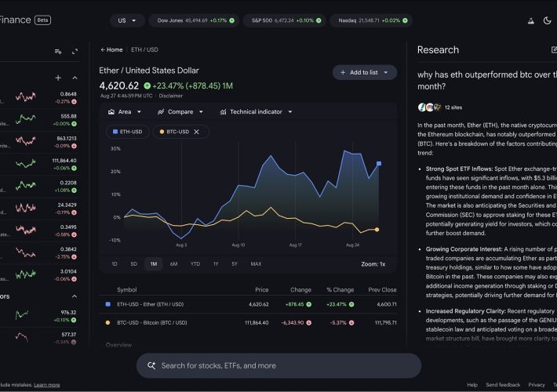Open the watchlist row priced 0.8648
Viewport: 557px width, 392px height.
pos(39,98)
